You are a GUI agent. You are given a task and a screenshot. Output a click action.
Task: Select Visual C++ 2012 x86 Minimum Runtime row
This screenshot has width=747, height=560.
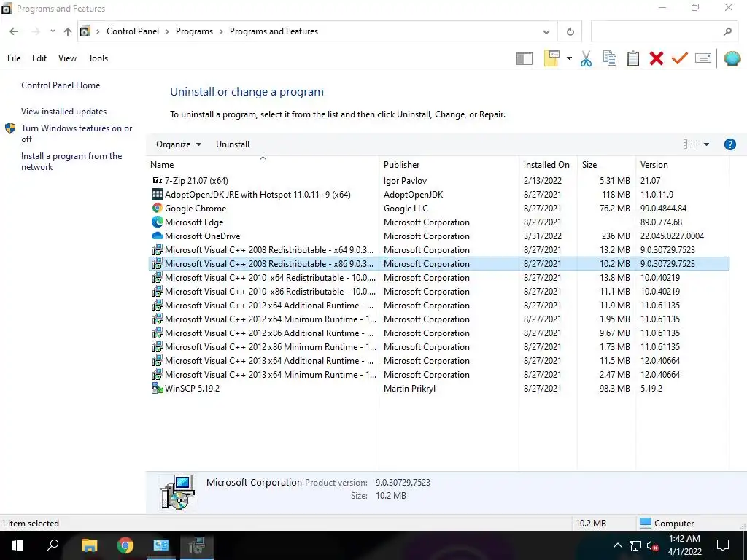[438, 346]
